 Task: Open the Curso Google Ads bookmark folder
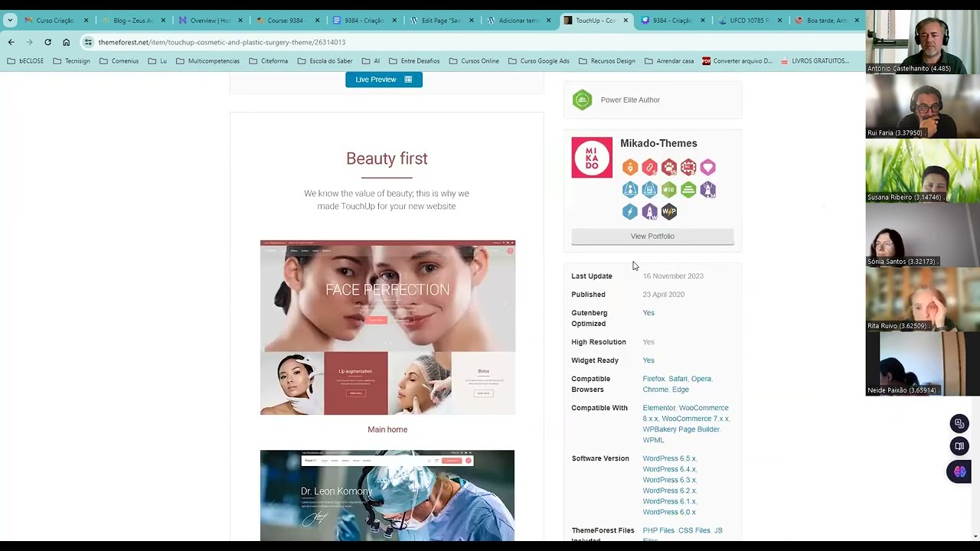538,61
